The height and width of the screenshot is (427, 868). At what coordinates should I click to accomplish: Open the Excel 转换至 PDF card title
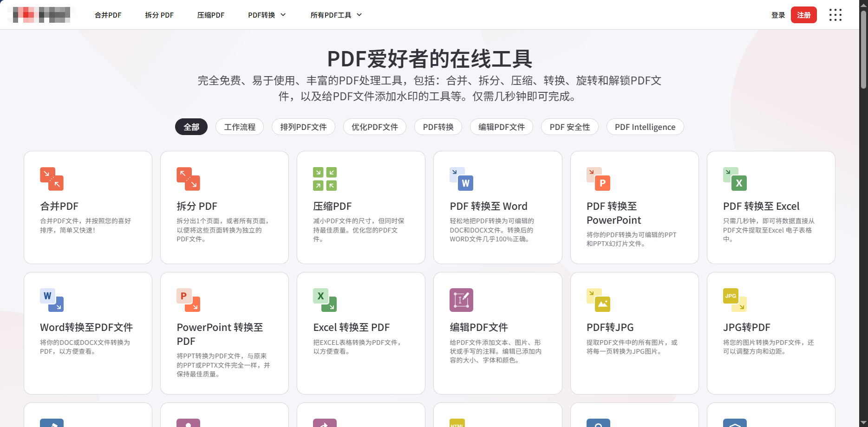pyautogui.click(x=352, y=327)
